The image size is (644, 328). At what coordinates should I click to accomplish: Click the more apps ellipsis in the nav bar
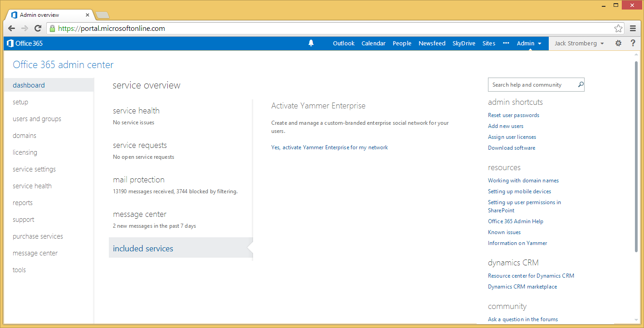506,43
